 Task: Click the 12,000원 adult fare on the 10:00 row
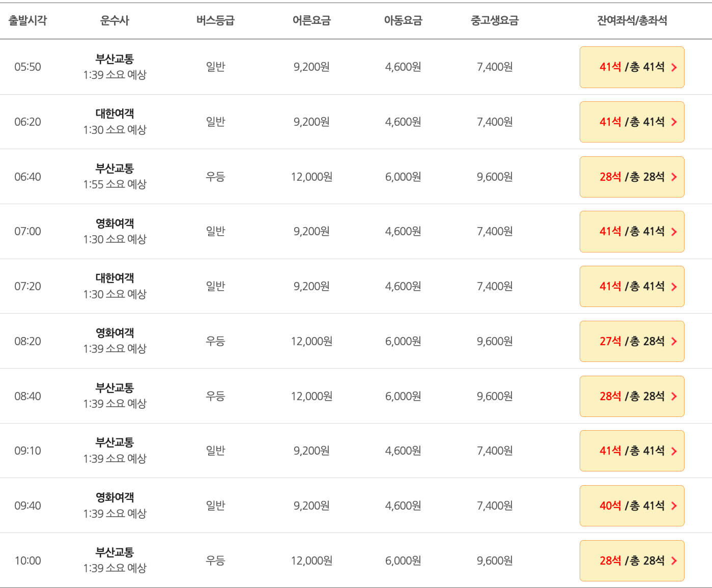click(311, 561)
